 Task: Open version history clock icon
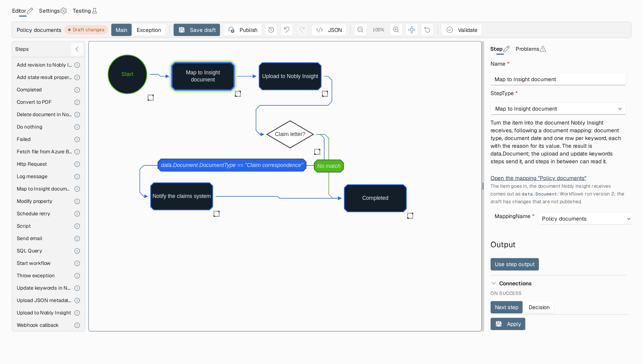pos(271,30)
